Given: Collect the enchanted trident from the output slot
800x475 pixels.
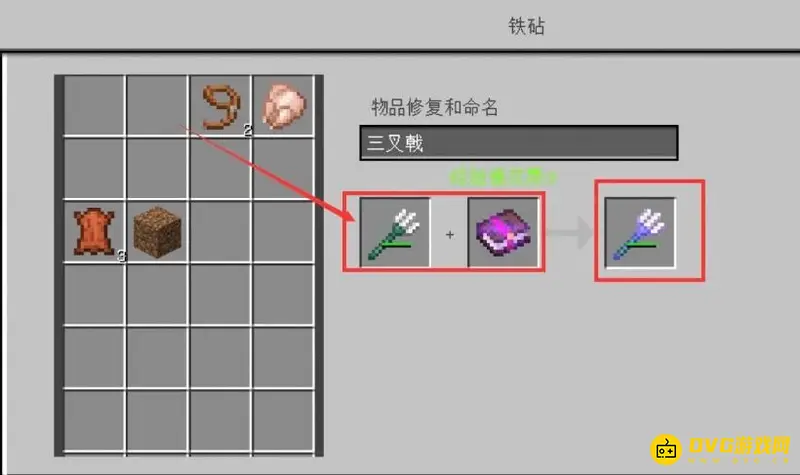Looking at the screenshot, I should pos(640,232).
